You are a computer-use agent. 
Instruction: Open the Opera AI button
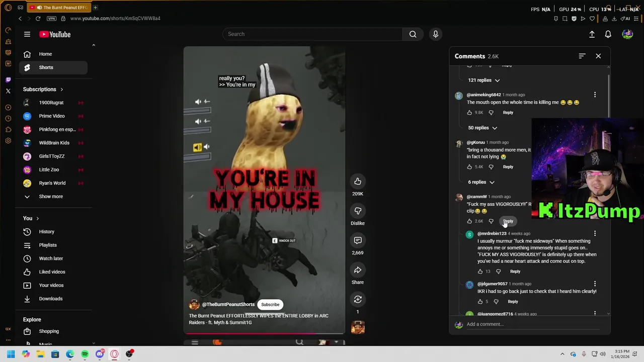tap(626, 19)
